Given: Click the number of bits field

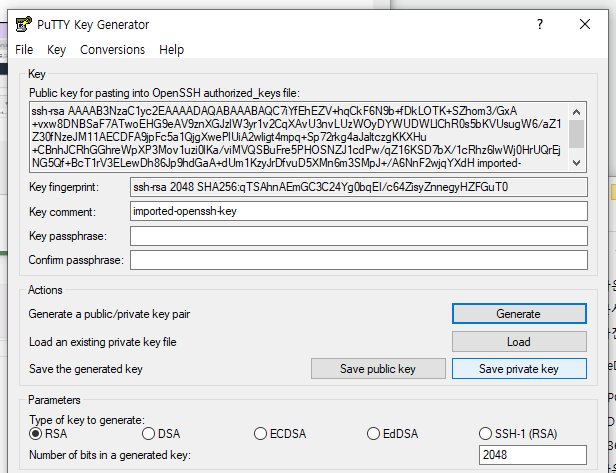Looking at the screenshot, I should coord(533,455).
